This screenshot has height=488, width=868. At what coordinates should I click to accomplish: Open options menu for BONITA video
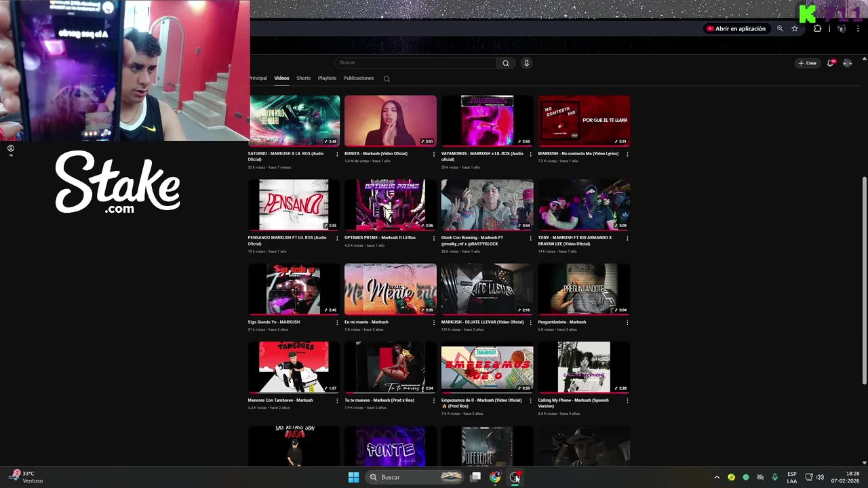(434, 154)
